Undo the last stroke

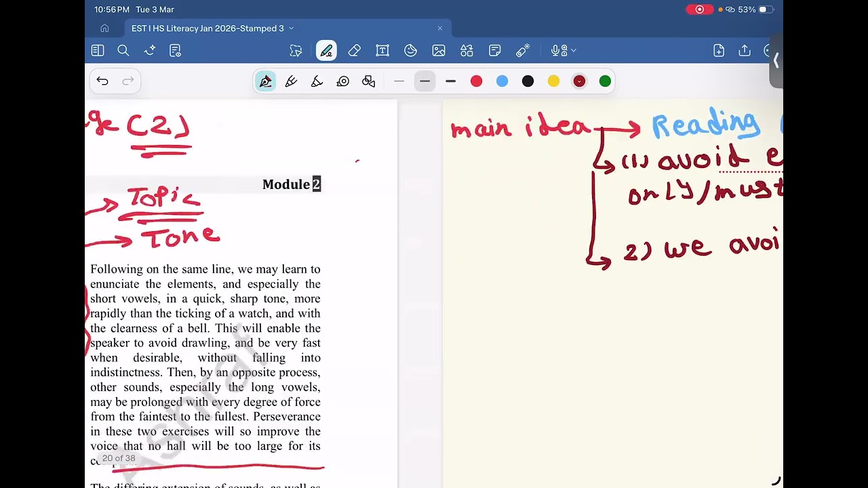pos(102,81)
